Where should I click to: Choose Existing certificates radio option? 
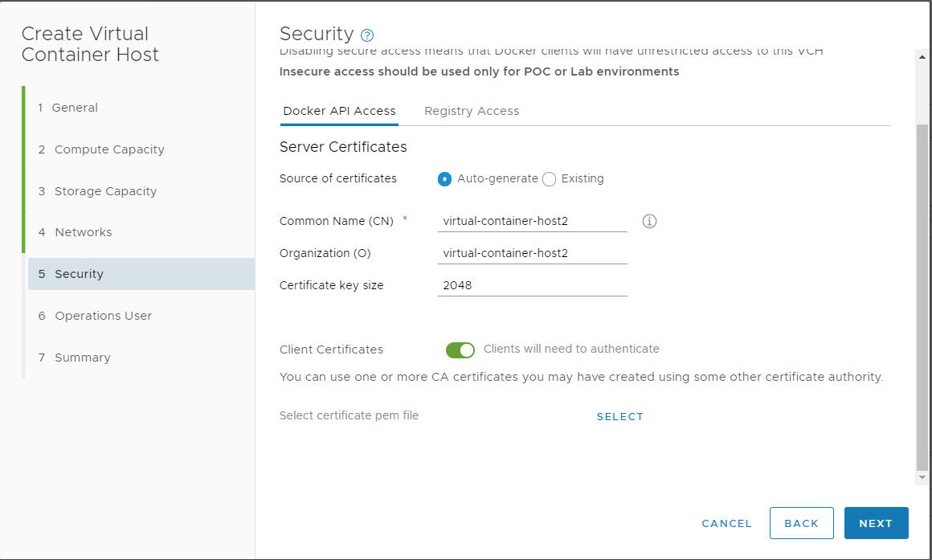tap(550, 179)
